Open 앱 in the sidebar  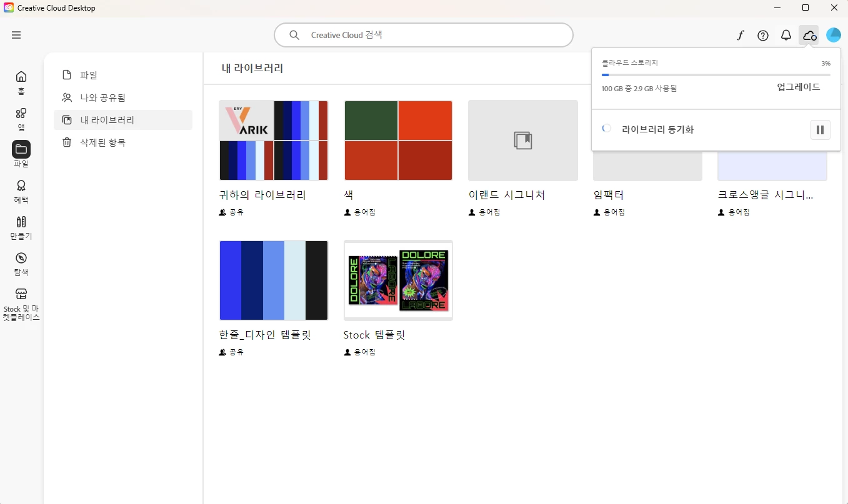pos(21,119)
